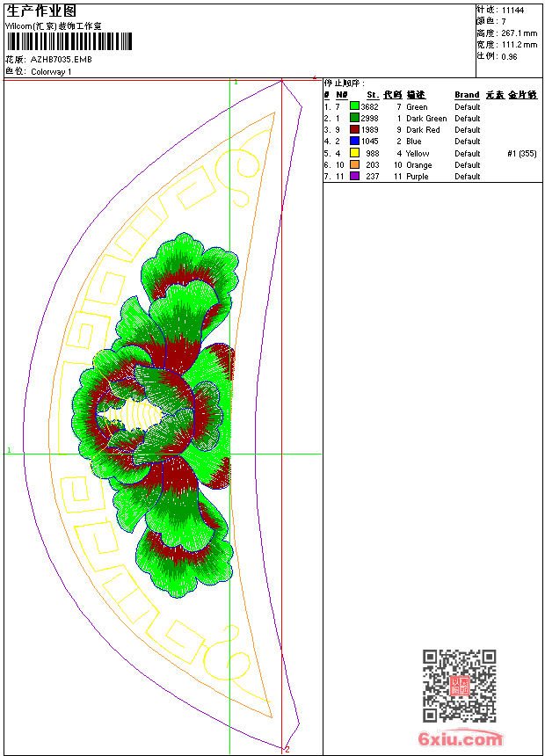Viewport: 545px width, 756px height.
Task: Click the Colorway 1 label
Action: pyautogui.click(x=51, y=72)
